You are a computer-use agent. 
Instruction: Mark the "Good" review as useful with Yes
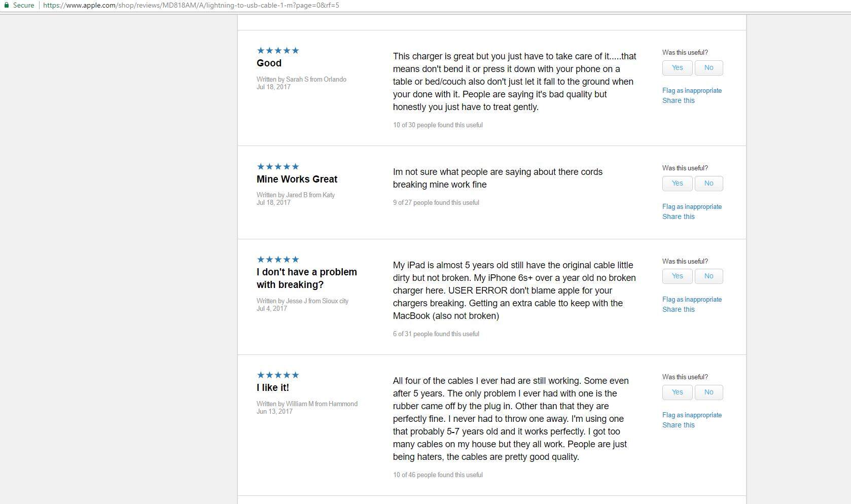pyautogui.click(x=677, y=68)
